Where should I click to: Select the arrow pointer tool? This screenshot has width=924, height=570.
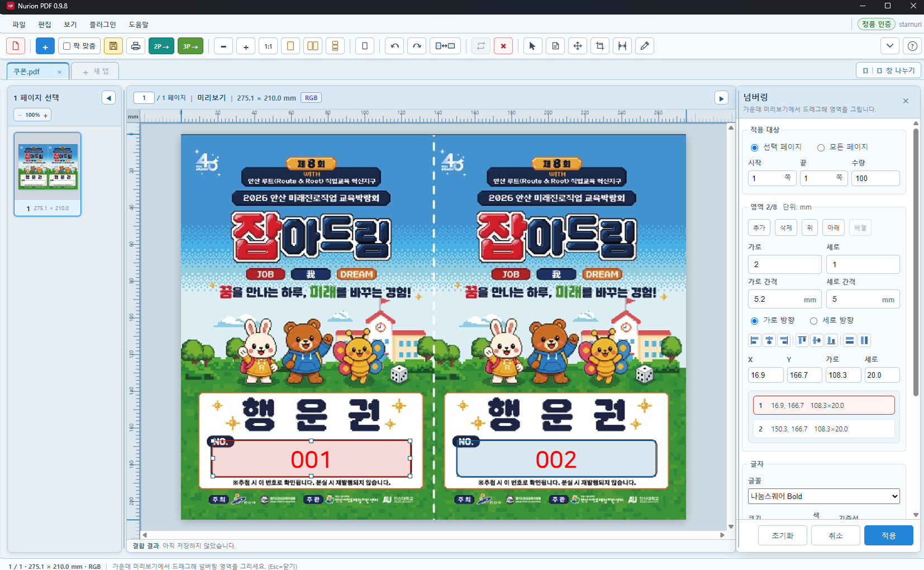tap(532, 46)
